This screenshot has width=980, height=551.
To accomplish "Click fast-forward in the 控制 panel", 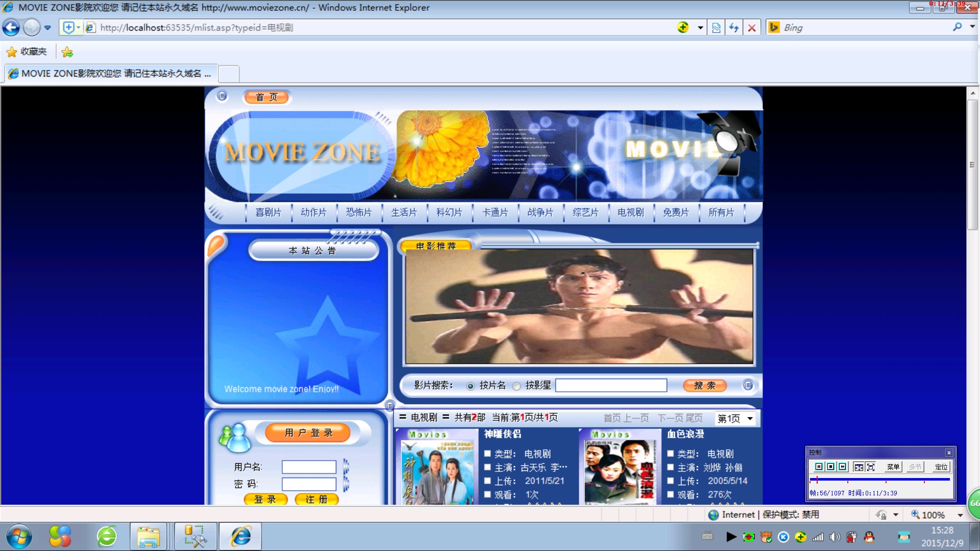I will [842, 466].
